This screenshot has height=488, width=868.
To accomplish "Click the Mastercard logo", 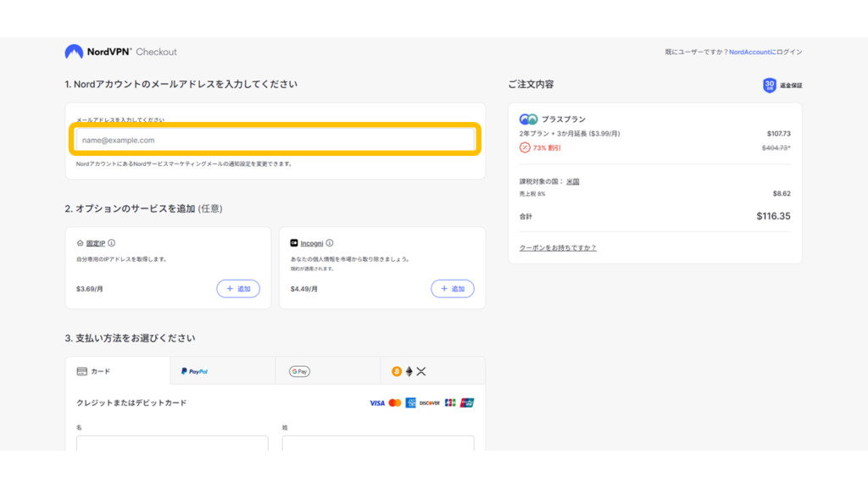I will [x=395, y=402].
